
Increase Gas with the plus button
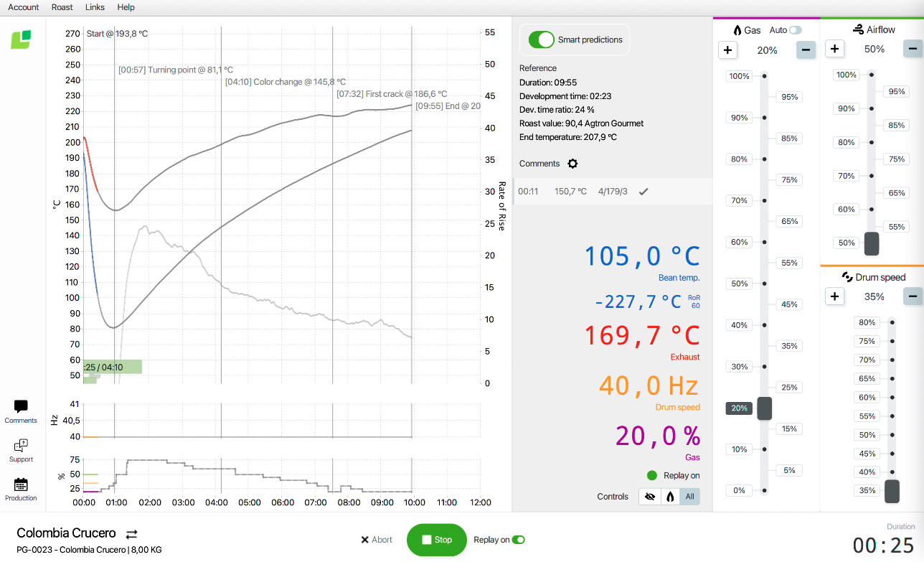click(x=727, y=50)
